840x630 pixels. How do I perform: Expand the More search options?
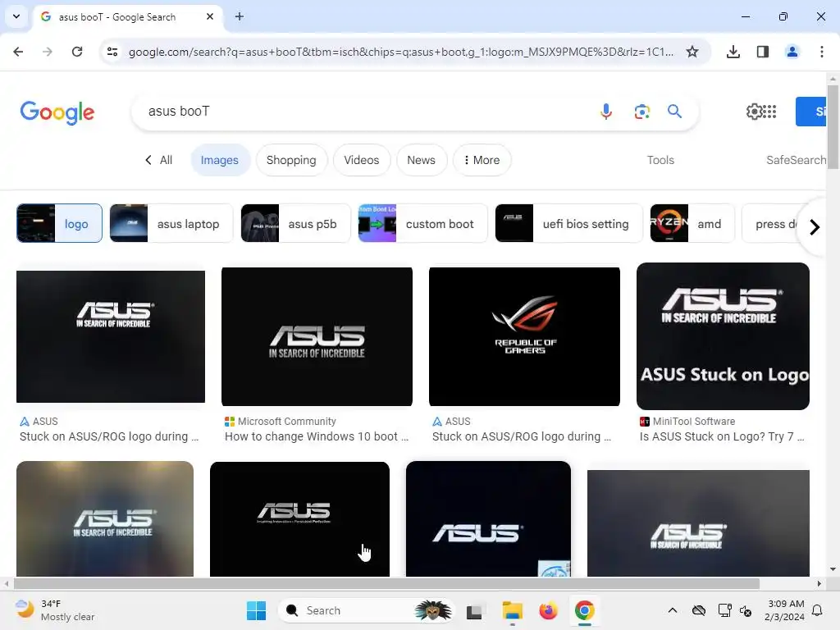[482, 160]
